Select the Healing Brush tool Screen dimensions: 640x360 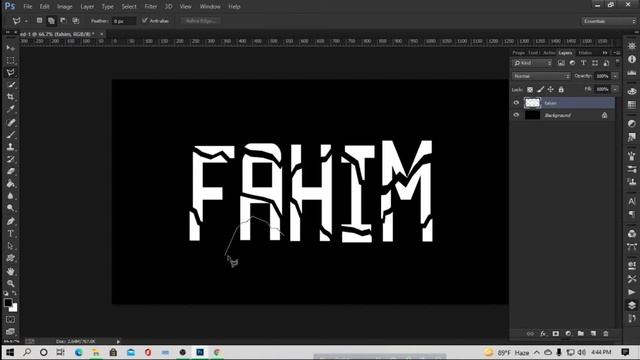pyautogui.click(x=11, y=122)
